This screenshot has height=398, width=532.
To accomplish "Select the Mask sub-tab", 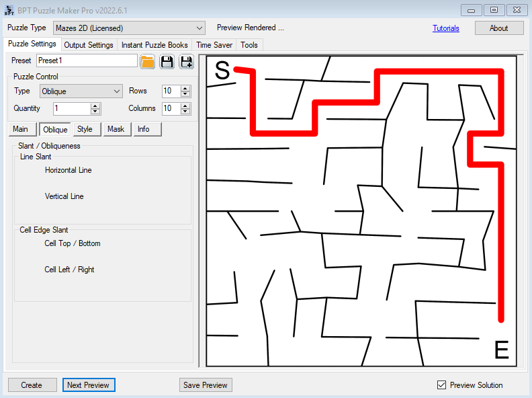I will 117,129.
